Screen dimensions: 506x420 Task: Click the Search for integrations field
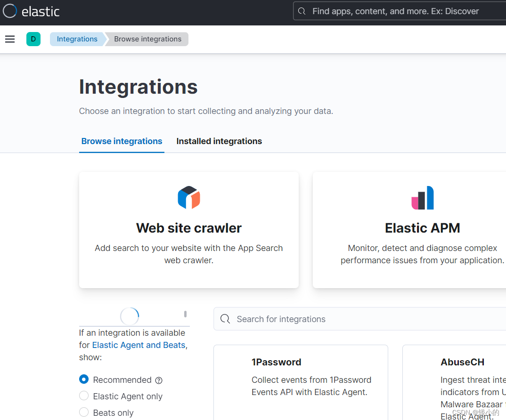pos(360,319)
